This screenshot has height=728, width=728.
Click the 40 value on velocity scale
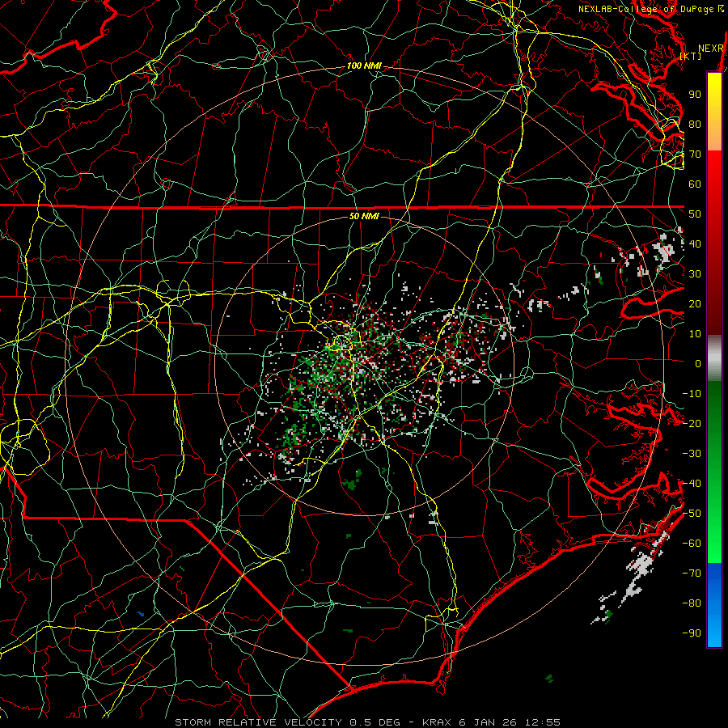695,244
